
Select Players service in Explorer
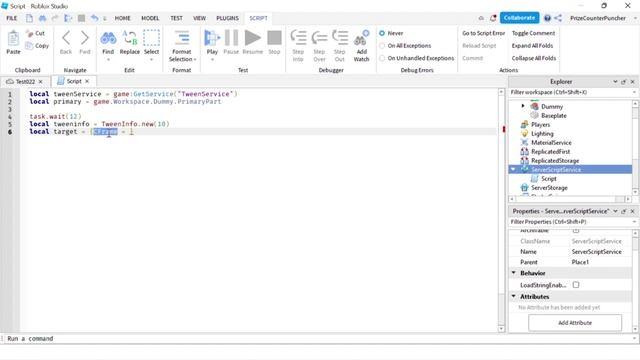pyautogui.click(x=540, y=124)
